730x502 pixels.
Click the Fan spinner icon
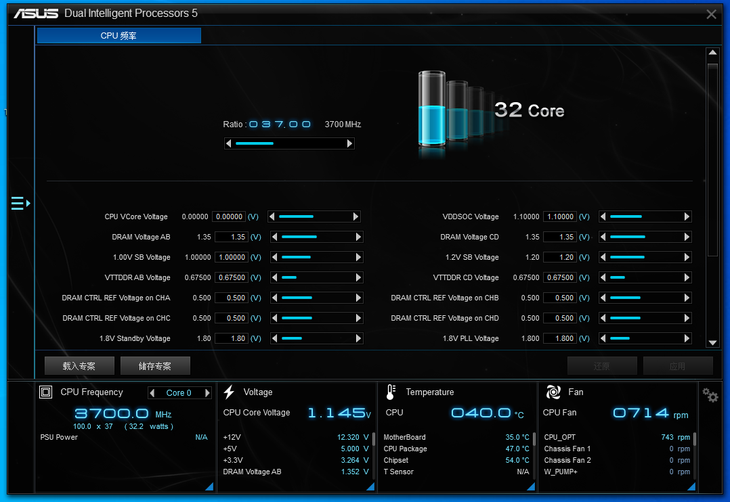(x=553, y=392)
